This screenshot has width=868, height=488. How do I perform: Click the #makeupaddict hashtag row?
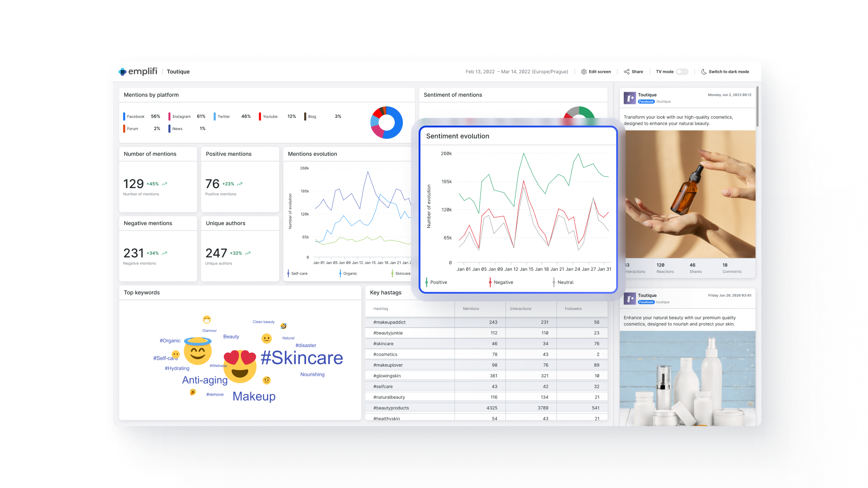486,322
